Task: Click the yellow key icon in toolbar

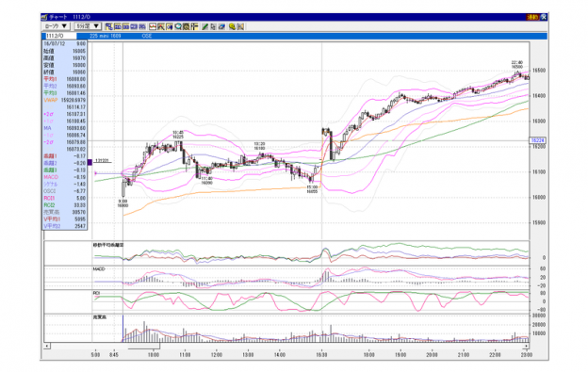Action: tap(232, 26)
